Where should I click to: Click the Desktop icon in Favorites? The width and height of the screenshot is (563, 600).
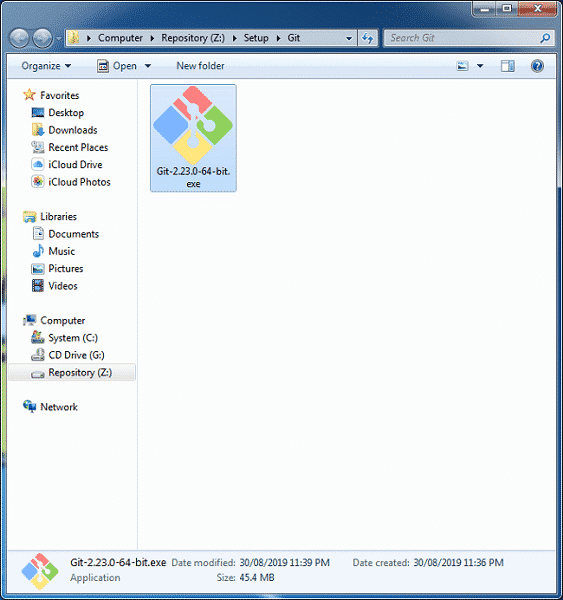(38, 112)
